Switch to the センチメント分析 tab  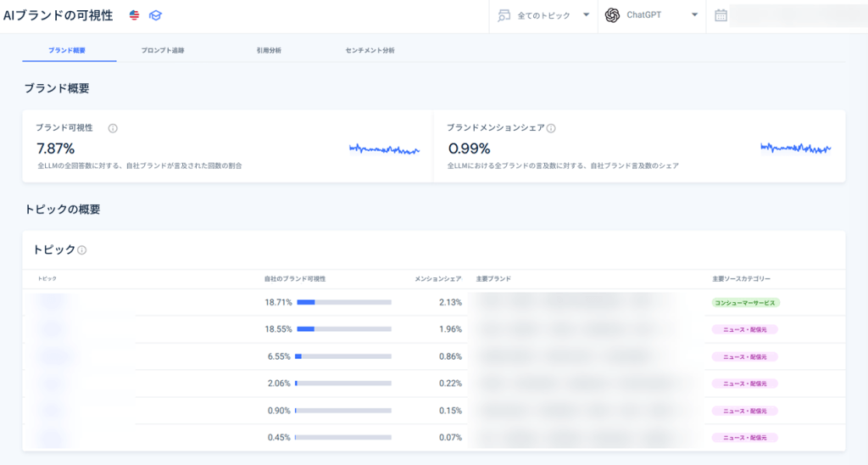(370, 50)
